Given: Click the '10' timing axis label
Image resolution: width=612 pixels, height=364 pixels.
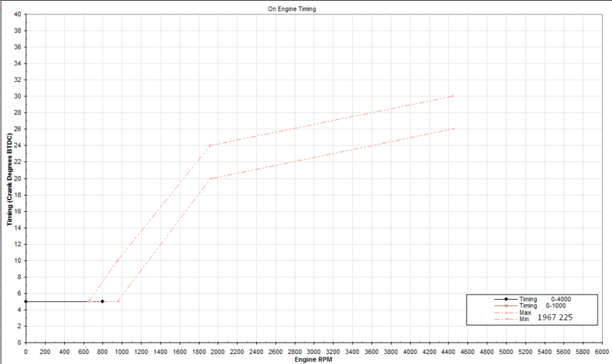Looking at the screenshot, I should (x=18, y=261).
